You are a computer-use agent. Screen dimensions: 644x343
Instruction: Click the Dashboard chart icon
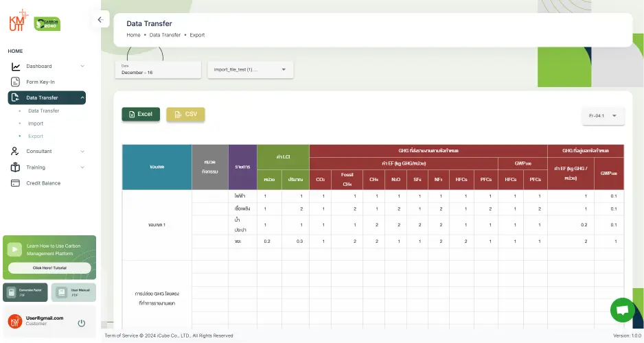pyautogui.click(x=16, y=67)
